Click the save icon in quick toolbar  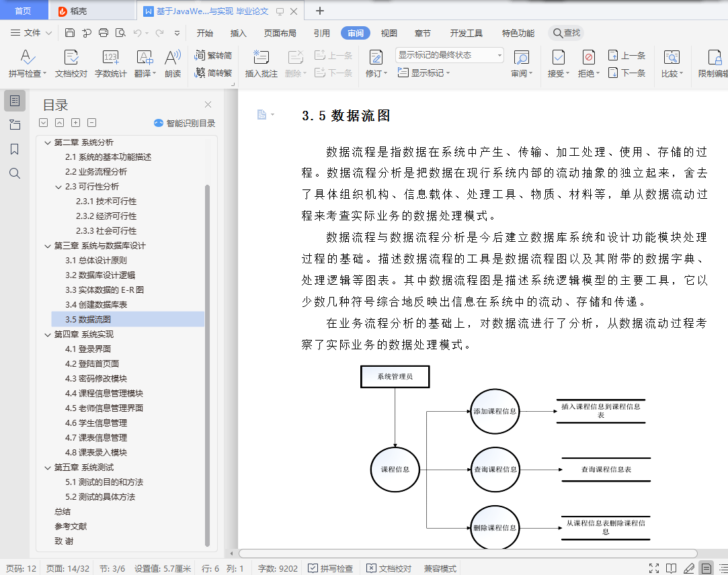pyautogui.click(x=70, y=33)
